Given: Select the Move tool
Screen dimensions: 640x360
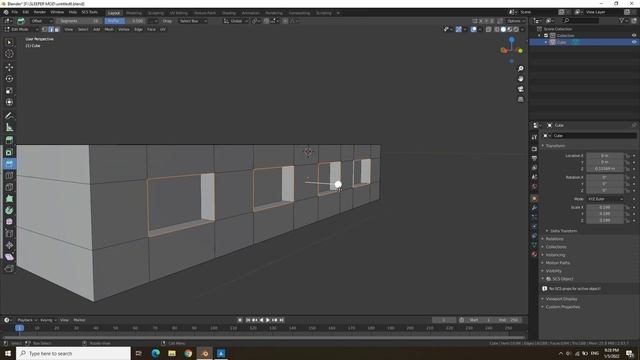Looking at the screenshot, I should (x=9, y=67).
